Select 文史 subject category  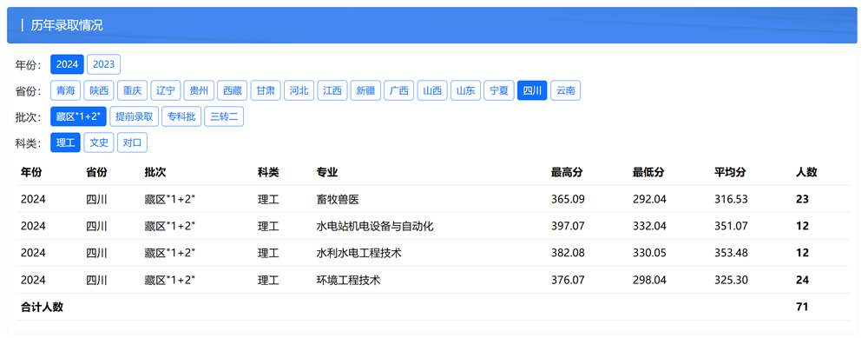[99, 143]
